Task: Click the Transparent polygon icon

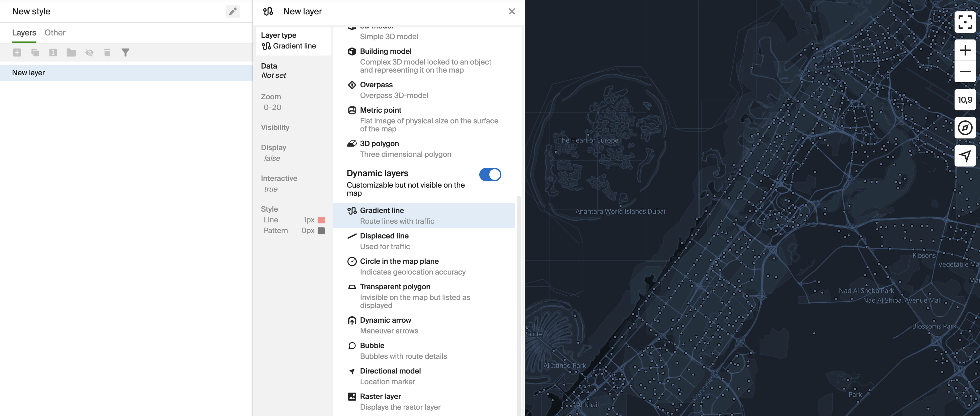Action: coord(352,287)
